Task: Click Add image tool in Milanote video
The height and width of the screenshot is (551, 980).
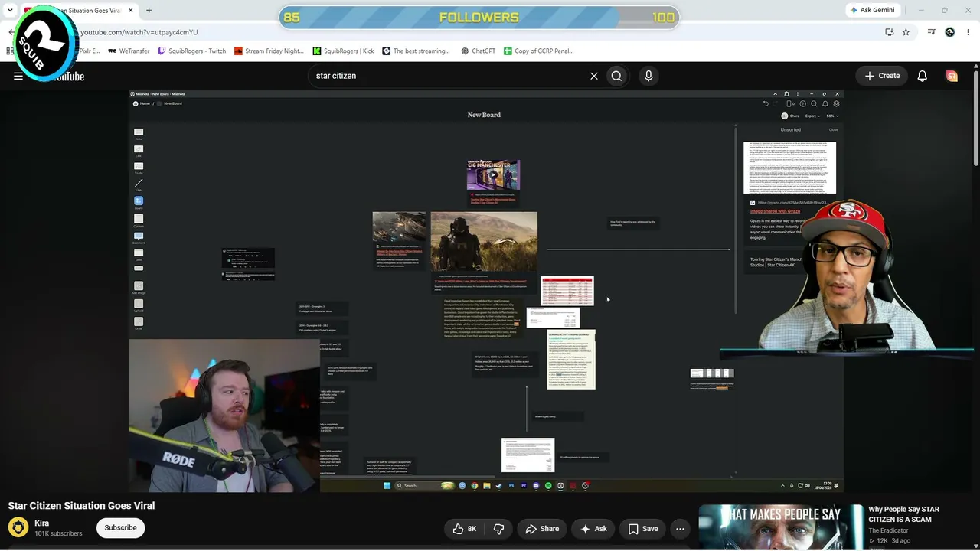Action: pos(139,288)
